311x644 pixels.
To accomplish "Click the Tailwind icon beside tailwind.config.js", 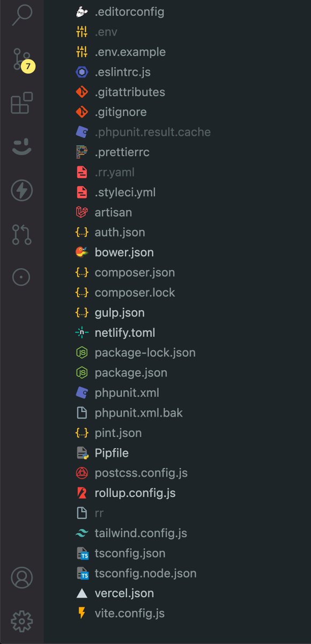I will pyautogui.click(x=82, y=533).
